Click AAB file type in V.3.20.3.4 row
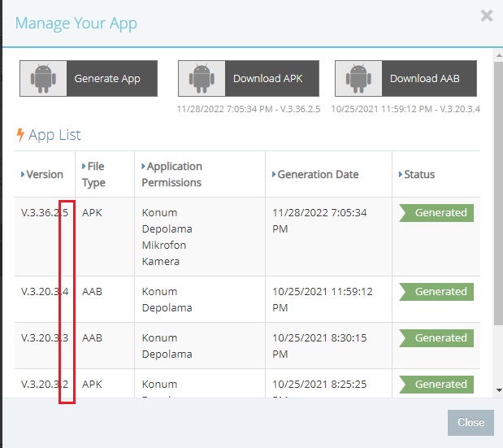503x448 pixels. (92, 292)
